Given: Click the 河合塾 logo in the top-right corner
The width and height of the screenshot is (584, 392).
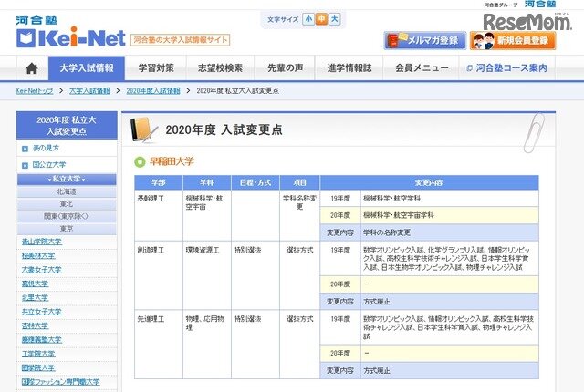Looking at the screenshot, I should coord(540,4).
